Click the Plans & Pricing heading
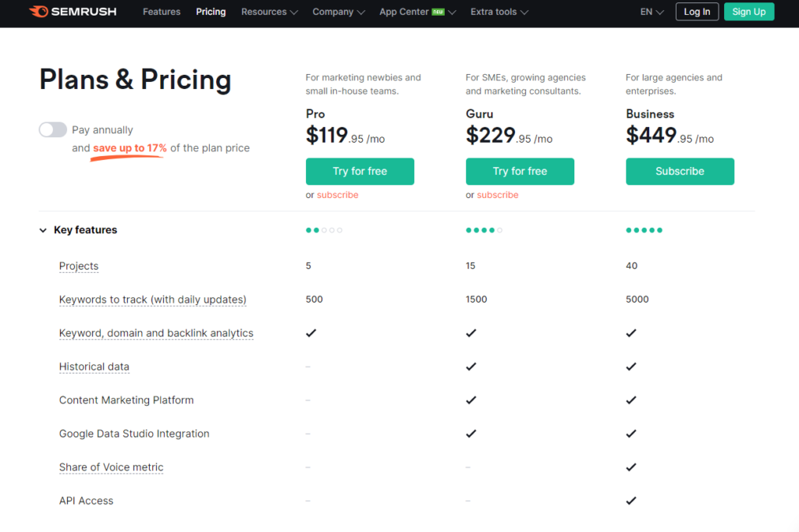 135,80
